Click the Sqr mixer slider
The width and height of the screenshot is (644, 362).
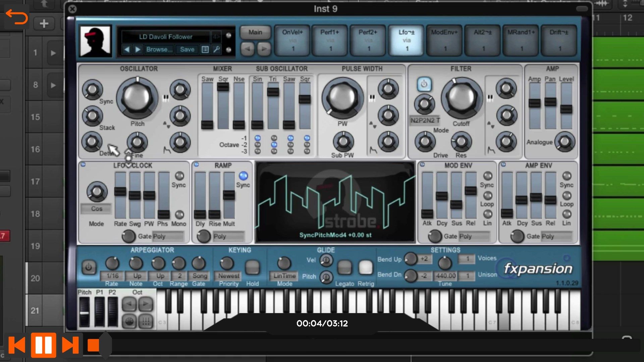(223, 106)
